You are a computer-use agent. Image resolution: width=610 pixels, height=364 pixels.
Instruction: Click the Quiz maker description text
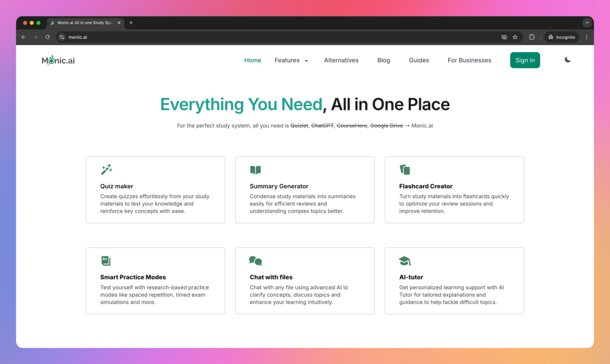point(155,204)
